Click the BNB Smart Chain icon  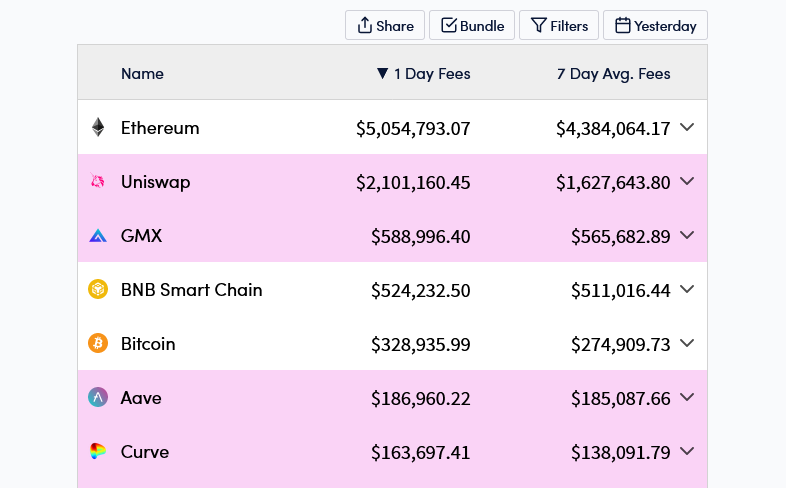tap(98, 290)
